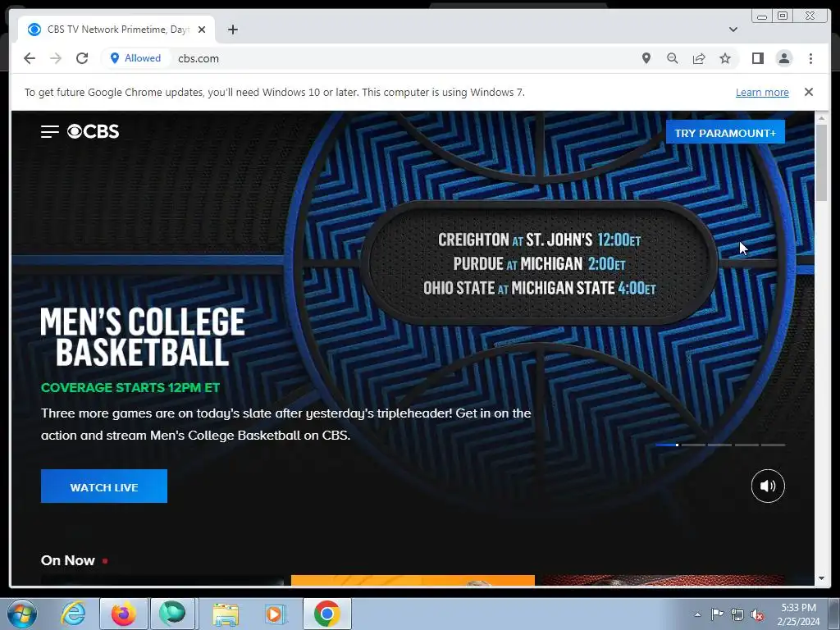This screenshot has height=630, width=840.
Task: Open the green globe taskbar app
Action: click(x=172, y=614)
